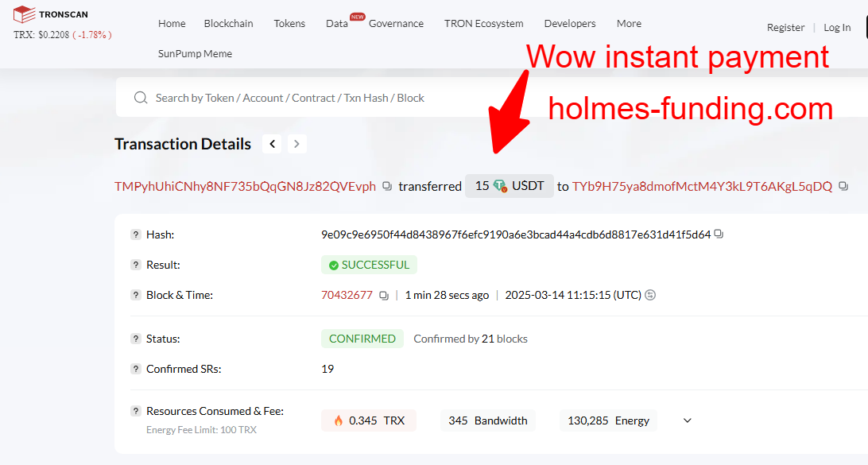Click the fire icon beside 0.345 TRX
Viewport: 868px width, 465px height.
coord(339,420)
